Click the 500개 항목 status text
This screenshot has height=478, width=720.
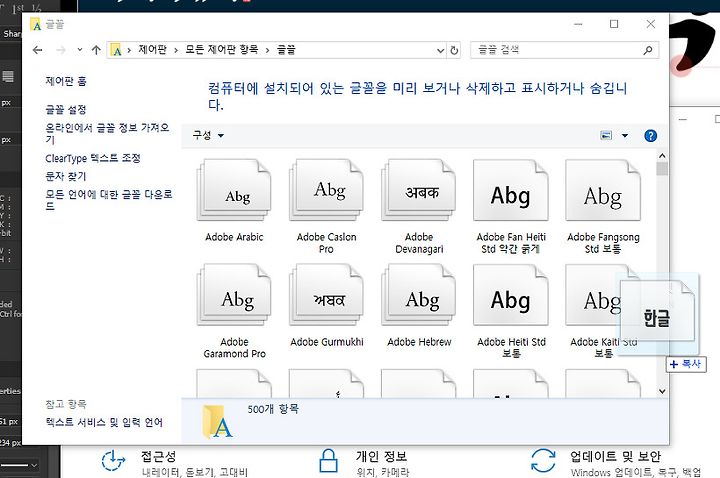coord(273,409)
